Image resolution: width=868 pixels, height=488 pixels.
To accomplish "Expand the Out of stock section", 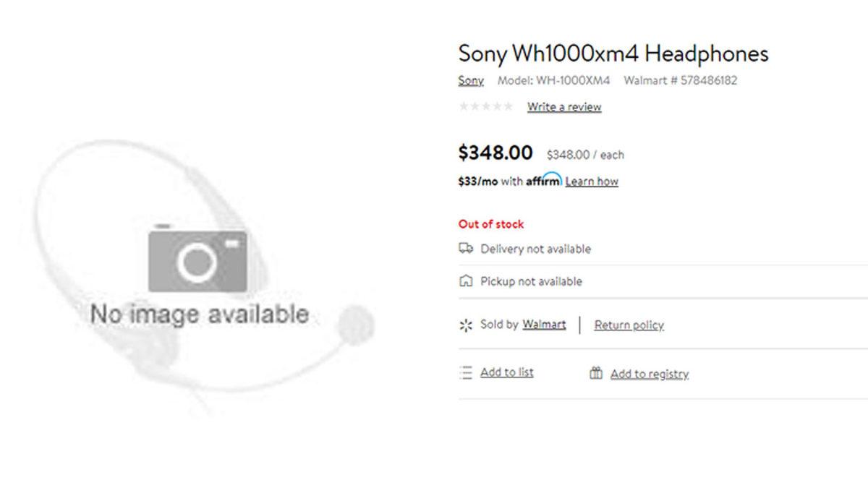I will pyautogui.click(x=490, y=223).
